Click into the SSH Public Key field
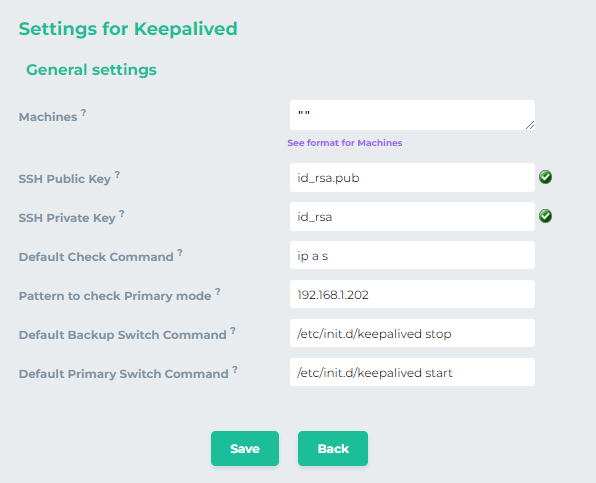 point(412,177)
